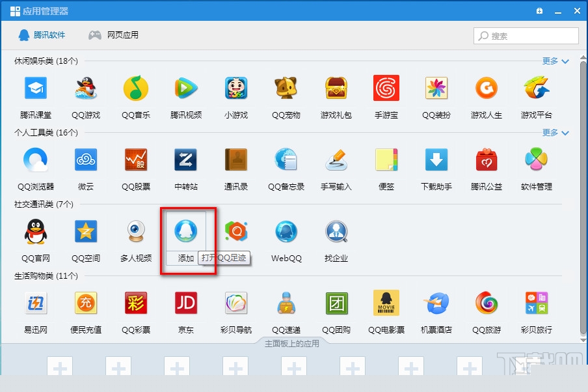The width and height of the screenshot is (588, 392).
Task: Click the 便民充值 icon
Action: tap(86, 303)
